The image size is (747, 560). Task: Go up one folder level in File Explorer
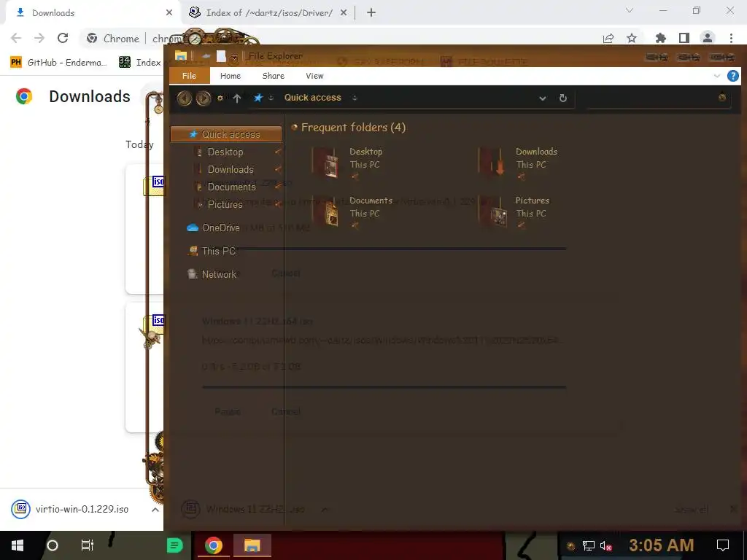click(237, 98)
